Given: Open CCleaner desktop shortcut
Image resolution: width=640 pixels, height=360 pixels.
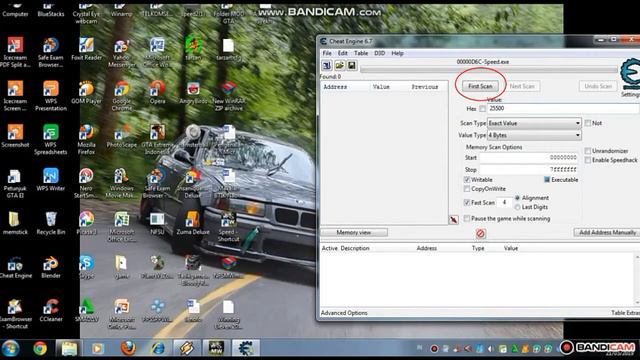Looking at the screenshot, I should click(x=51, y=311).
